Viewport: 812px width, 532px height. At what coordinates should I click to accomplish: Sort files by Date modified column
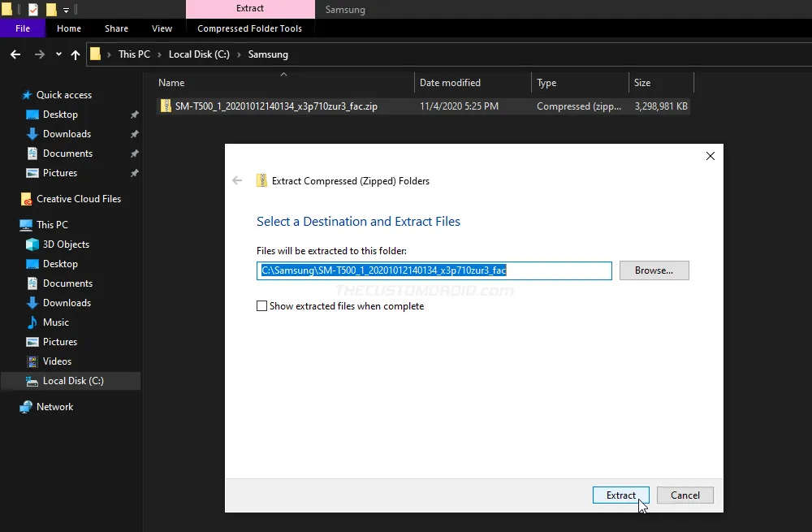450,83
